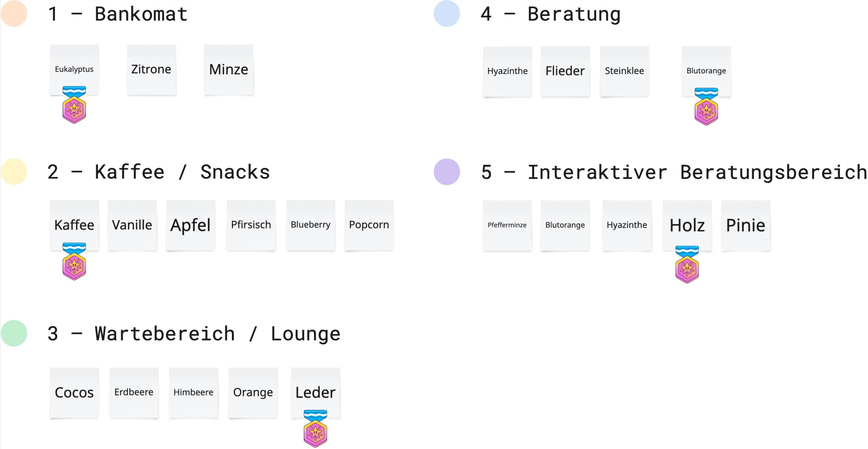Click the orange circle beside Bankomat
Viewport: 868px width, 449px height.
pos(14,14)
